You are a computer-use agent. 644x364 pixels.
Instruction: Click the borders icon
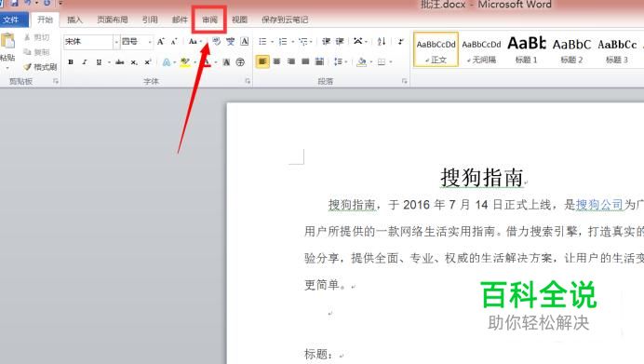(x=382, y=62)
